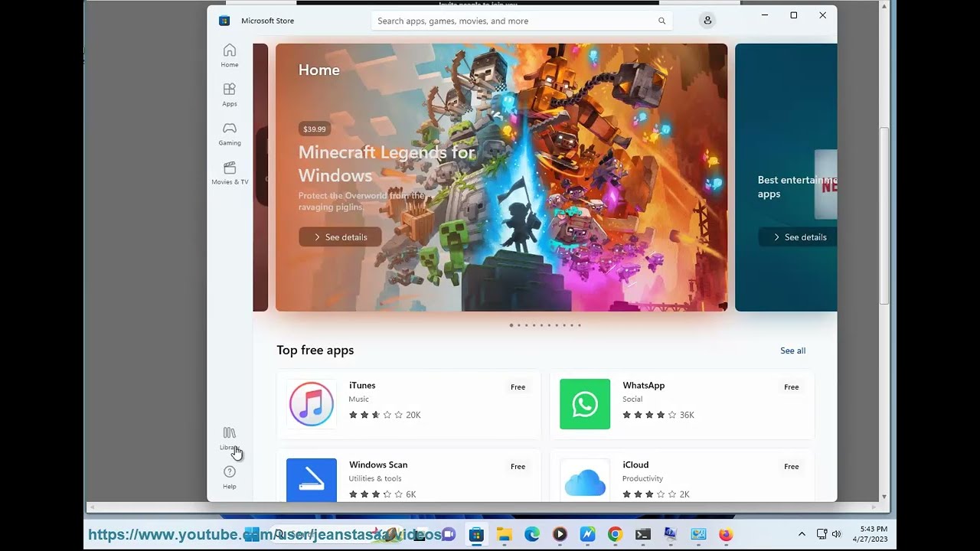
Task: Click the Microsoft Store taskbar icon
Action: point(476,534)
